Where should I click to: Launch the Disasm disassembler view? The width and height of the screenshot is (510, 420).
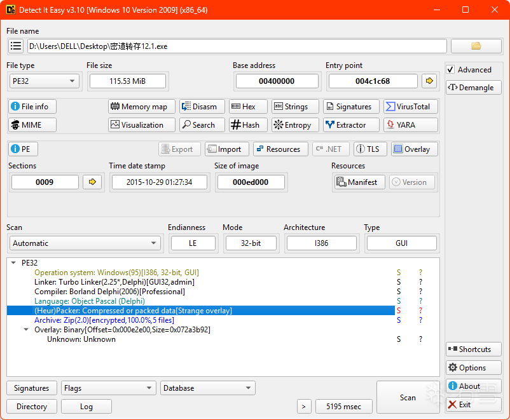click(202, 107)
